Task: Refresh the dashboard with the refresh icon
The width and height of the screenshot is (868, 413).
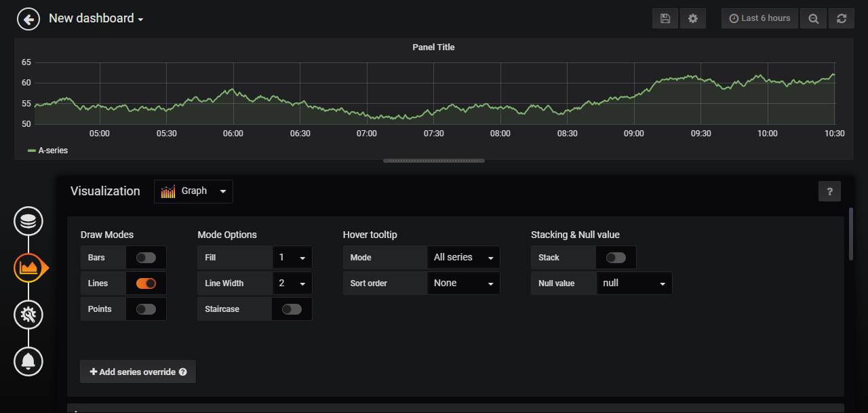Action: 842,18
